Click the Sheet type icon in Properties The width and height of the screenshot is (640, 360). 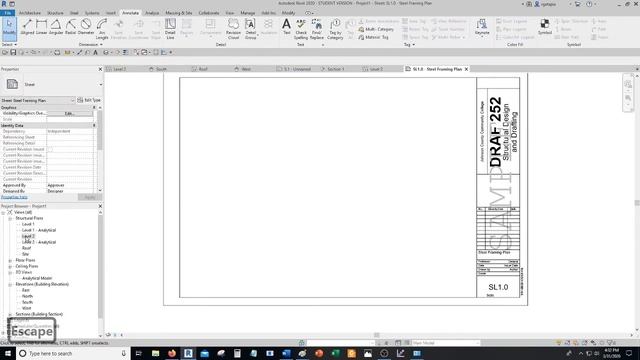(x=12, y=84)
